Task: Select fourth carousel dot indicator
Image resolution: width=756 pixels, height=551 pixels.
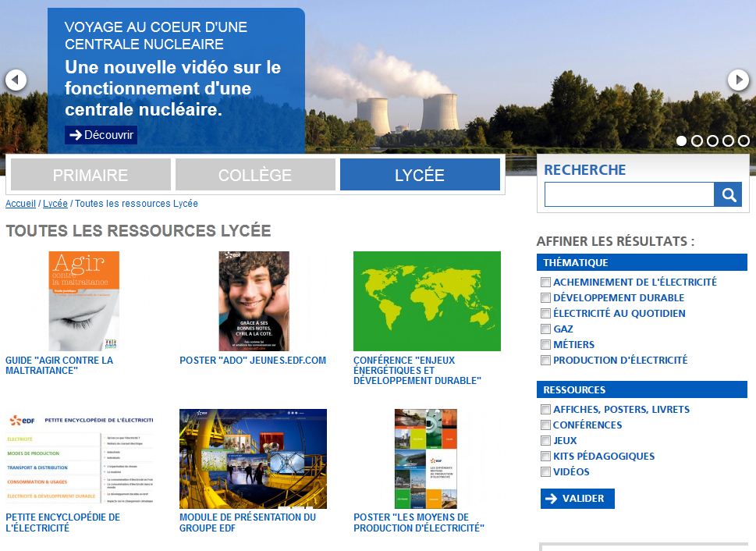Action: coord(728,140)
